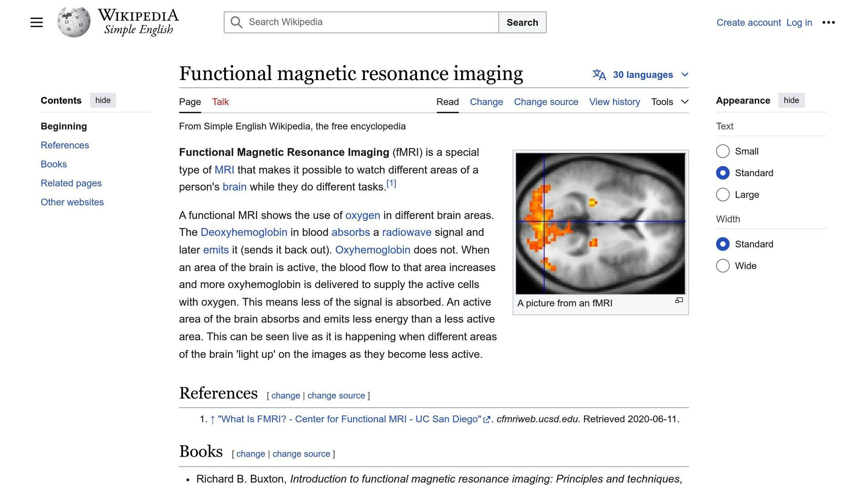Click the language settings icon beside 30 languages
This screenshot has height=488, width=868.
coord(599,75)
